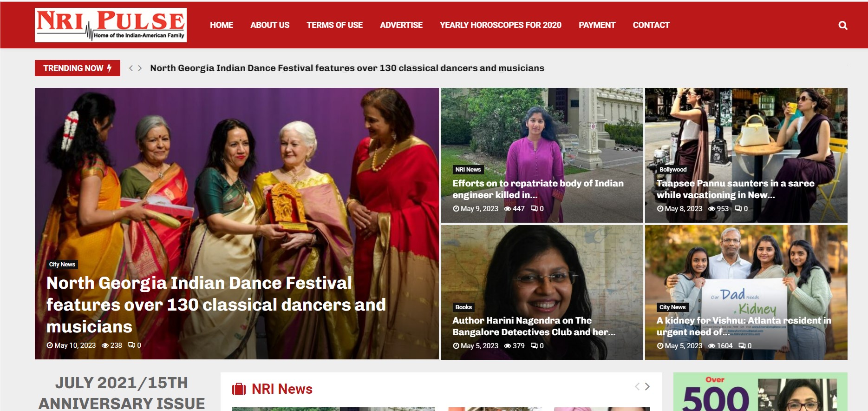Click comment icon on Harini Nagendra article
This screenshot has height=411, width=868.
pos(534,346)
